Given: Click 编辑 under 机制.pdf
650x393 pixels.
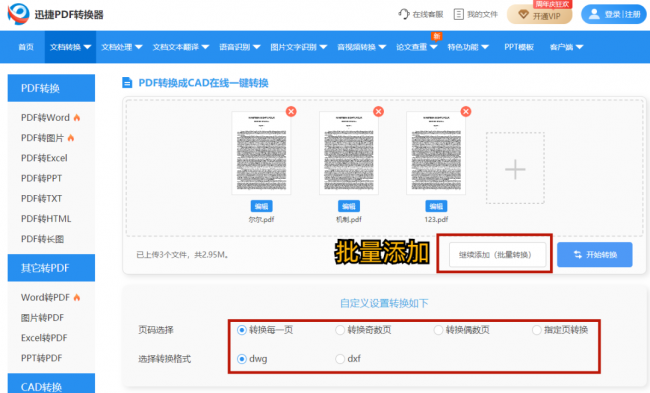Looking at the screenshot, I should [x=349, y=206].
